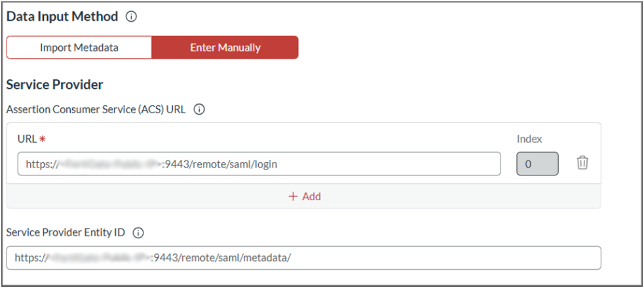Click the red required asterisk next to URL
Viewport: 644px width, 288px height.
[x=43, y=139]
